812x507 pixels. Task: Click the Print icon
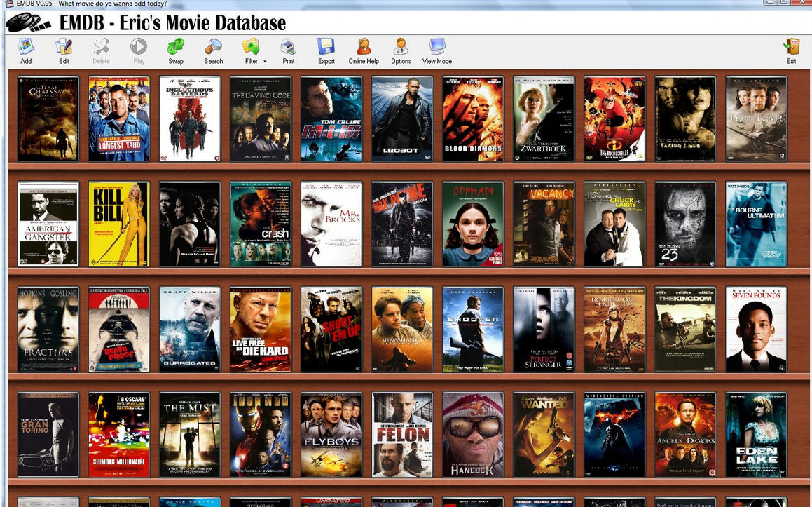[x=288, y=50]
